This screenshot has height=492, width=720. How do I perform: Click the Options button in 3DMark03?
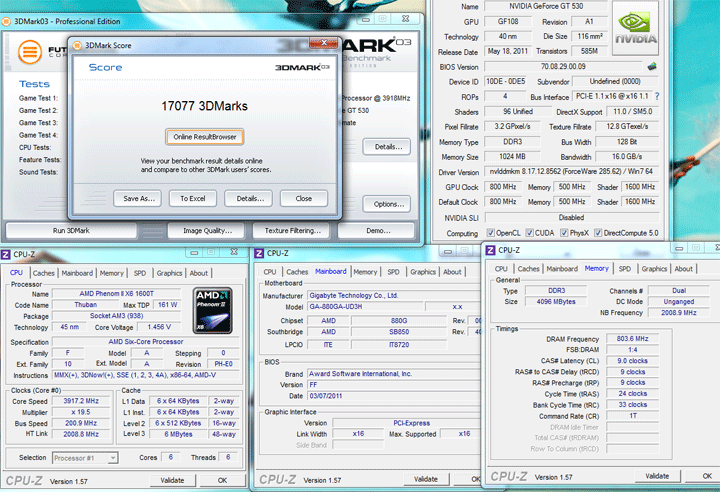388,204
